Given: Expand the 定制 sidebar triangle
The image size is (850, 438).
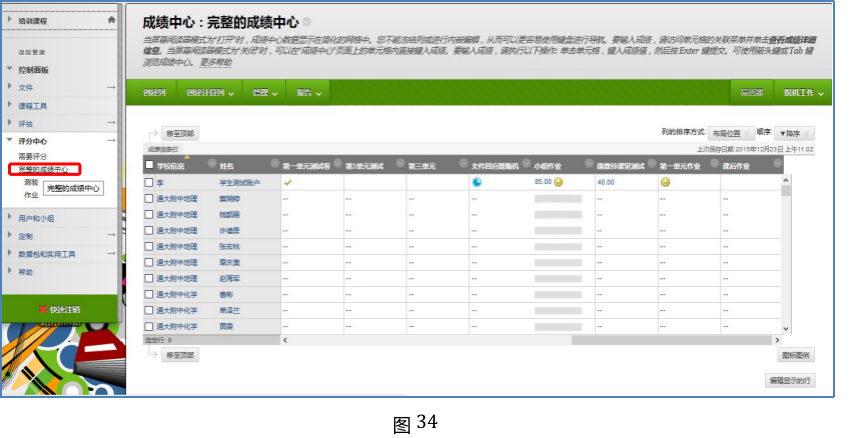Looking at the screenshot, I should click(x=10, y=235).
